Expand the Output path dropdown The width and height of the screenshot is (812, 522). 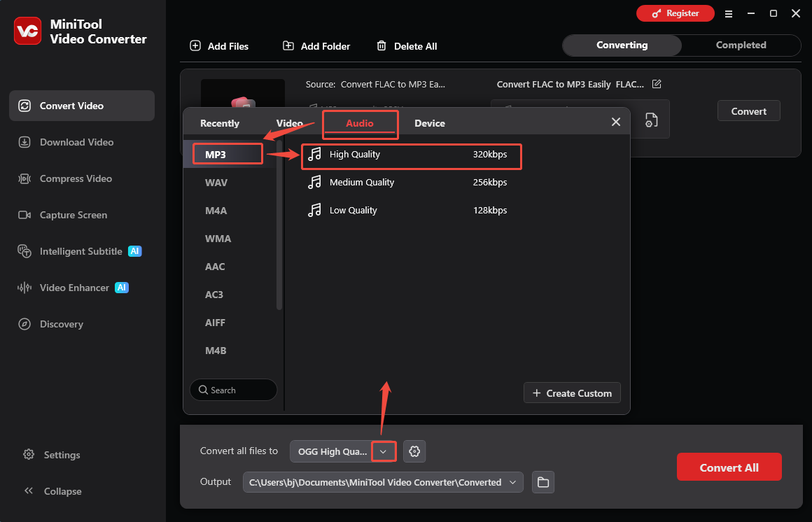coord(512,482)
